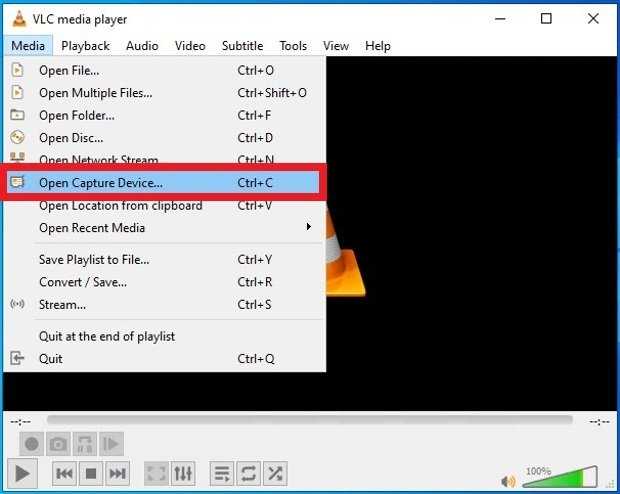This screenshot has height=494, width=620.
Task: Minimize the VLC window
Action: pyautogui.click(x=500, y=18)
